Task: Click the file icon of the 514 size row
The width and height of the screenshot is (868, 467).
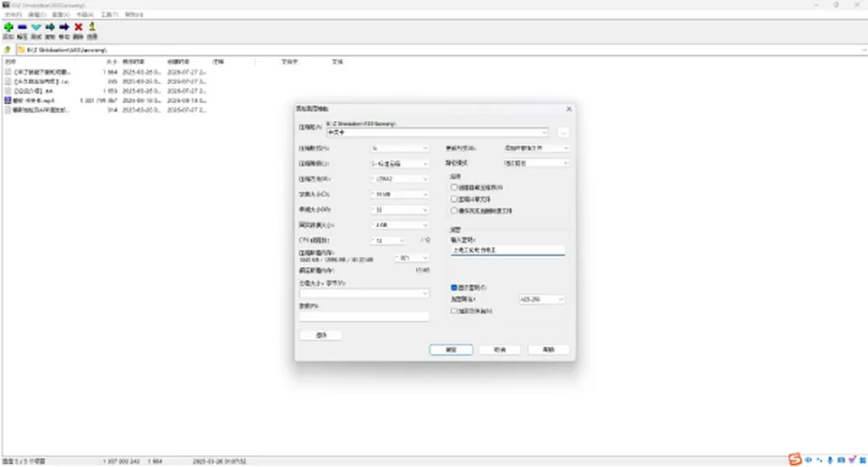Action: 8,110
